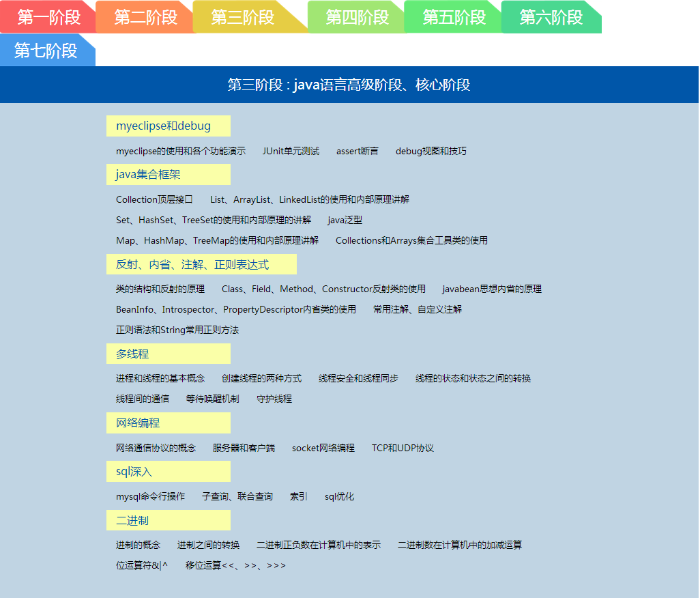Image resolution: width=700 pixels, height=598 pixels.
Task: Click '守护线程' text
Action: coord(274,399)
